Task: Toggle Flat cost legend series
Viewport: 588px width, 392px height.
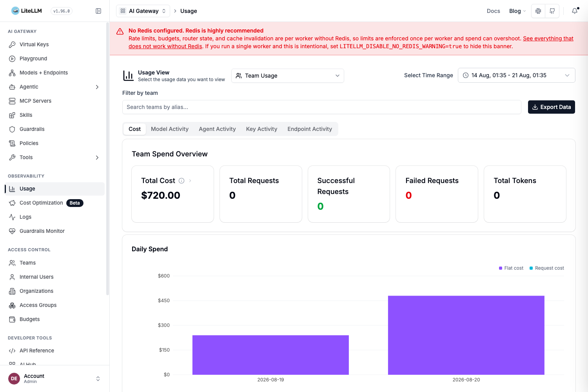Action: [511, 268]
